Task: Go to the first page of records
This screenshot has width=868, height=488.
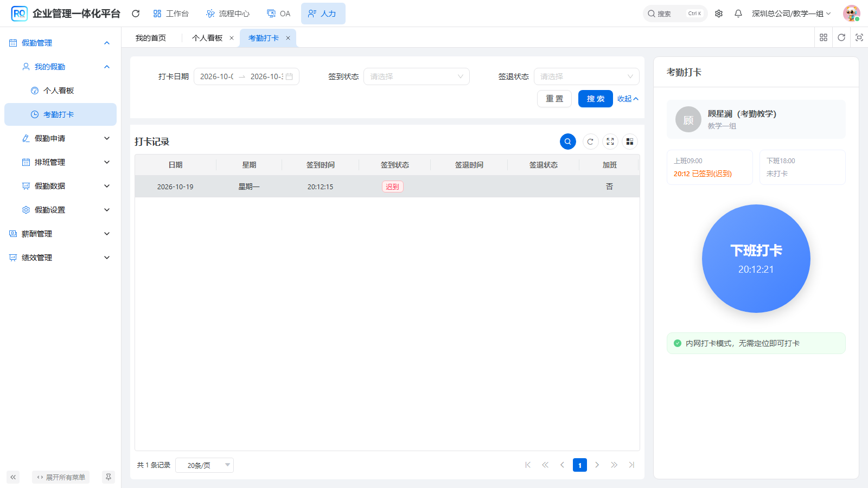Action: click(x=528, y=465)
